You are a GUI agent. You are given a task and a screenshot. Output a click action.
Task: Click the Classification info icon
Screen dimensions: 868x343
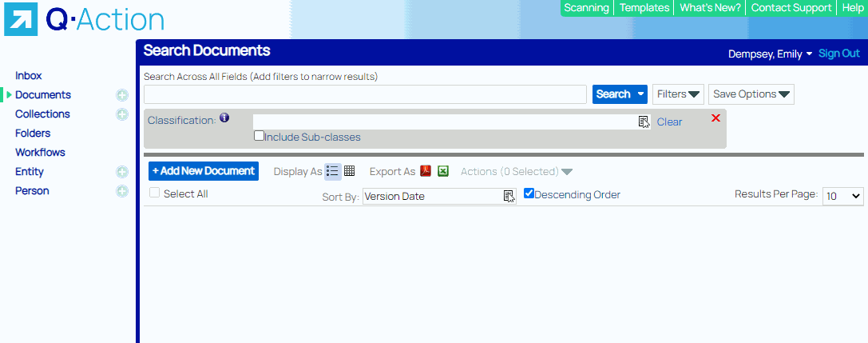(x=224, y=118)
